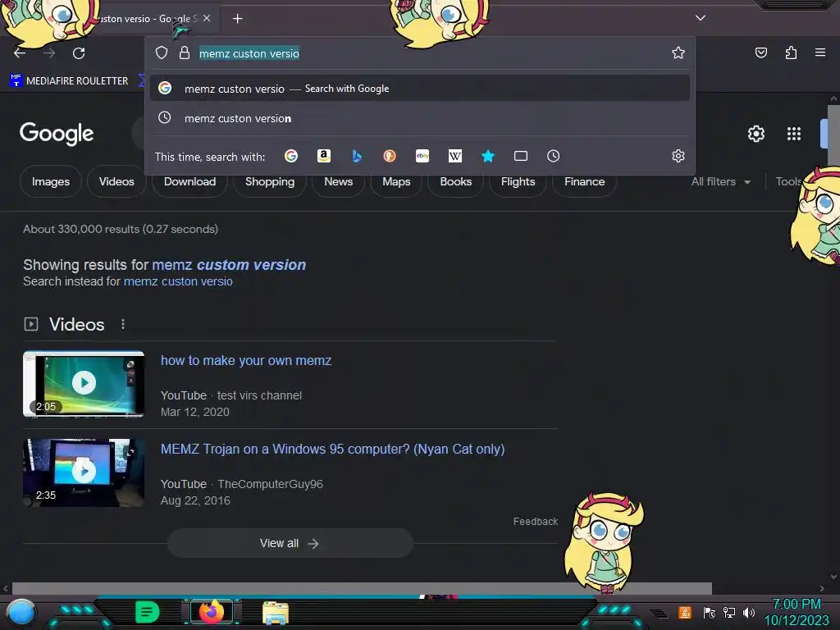List all open tabs with chevron
Screen dimensions: 840x630
pyautogui.click(x=701, y=18)
